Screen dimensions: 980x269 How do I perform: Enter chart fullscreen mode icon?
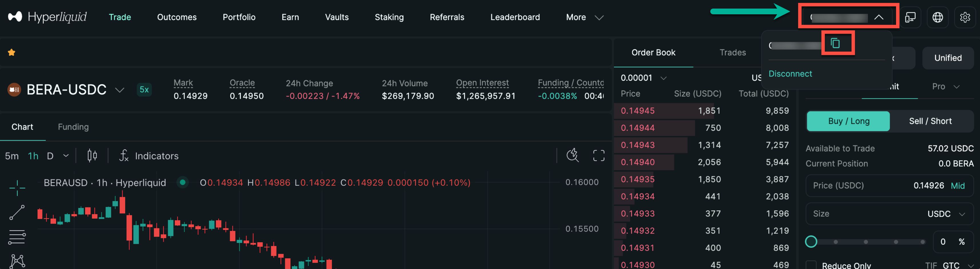[x=598, y=155]
